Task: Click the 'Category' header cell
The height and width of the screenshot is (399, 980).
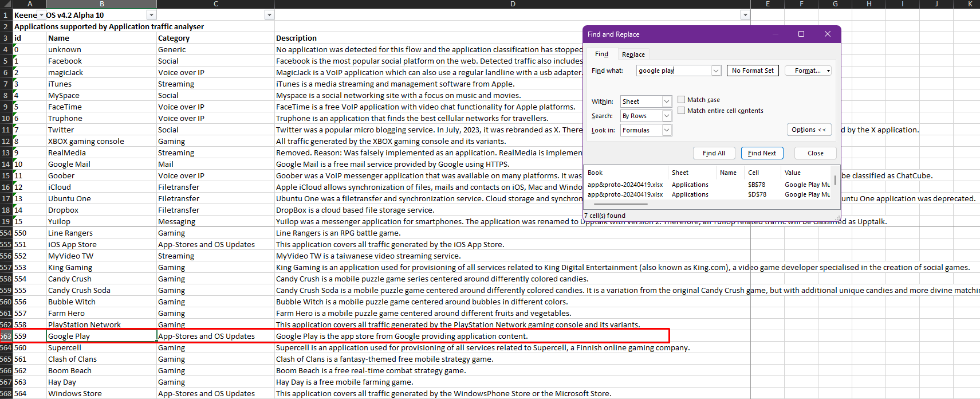Action: (216, 38)
